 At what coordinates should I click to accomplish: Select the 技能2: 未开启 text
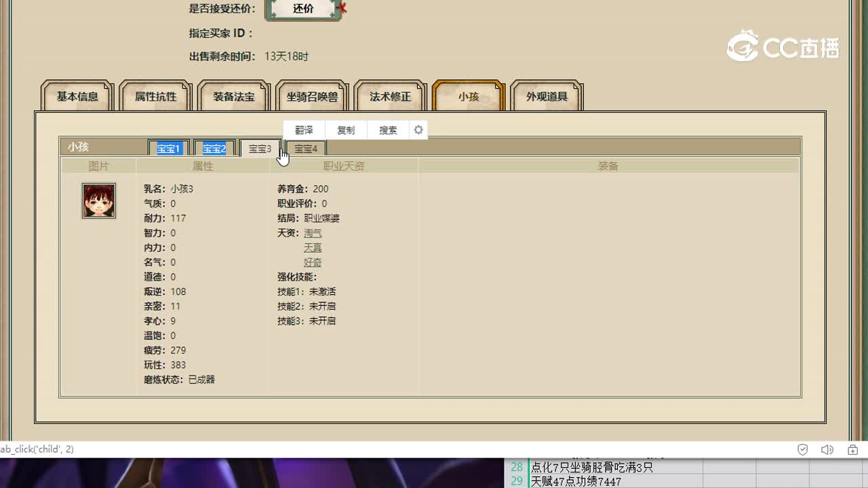pos(307,306)
